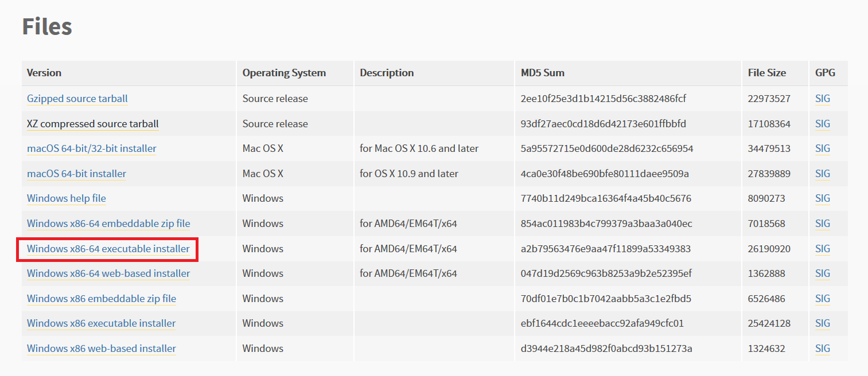Download Windows x86 web-based installer
This screenshot has width=868, height=376.
[x=102, y=348]
